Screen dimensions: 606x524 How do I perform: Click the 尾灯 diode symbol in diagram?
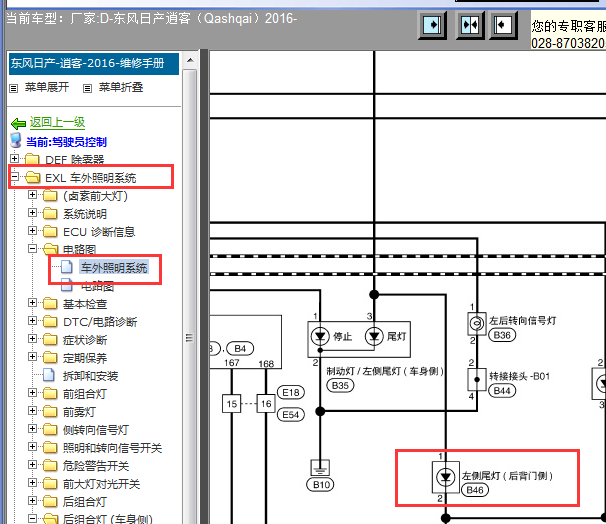point(374,336)
